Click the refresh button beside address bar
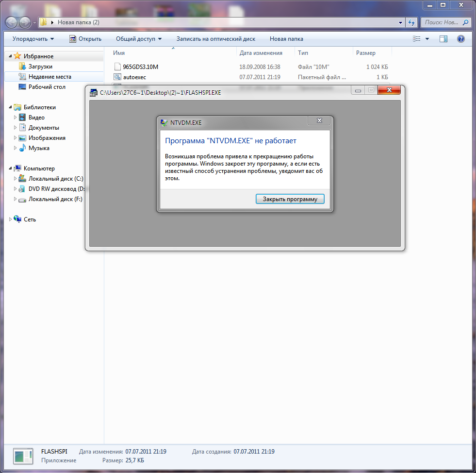Viewport: 476px width, 473px height. [411, 22]
